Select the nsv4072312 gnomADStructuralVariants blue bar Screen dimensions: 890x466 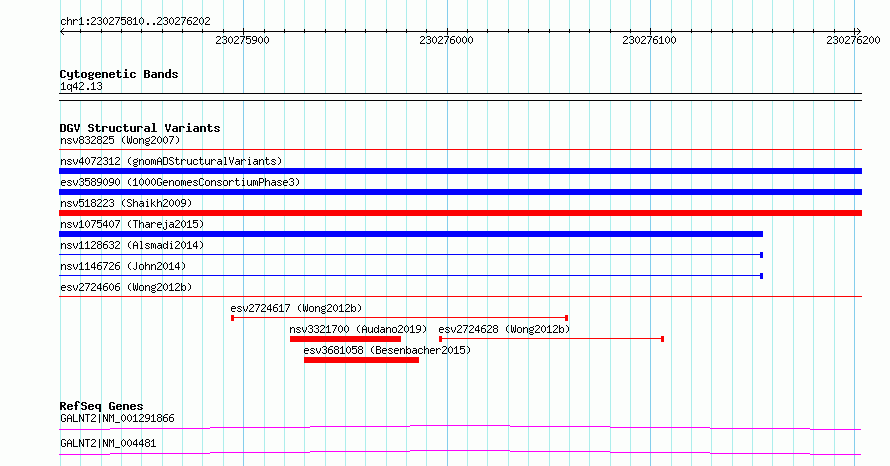[x=460, y=171]
